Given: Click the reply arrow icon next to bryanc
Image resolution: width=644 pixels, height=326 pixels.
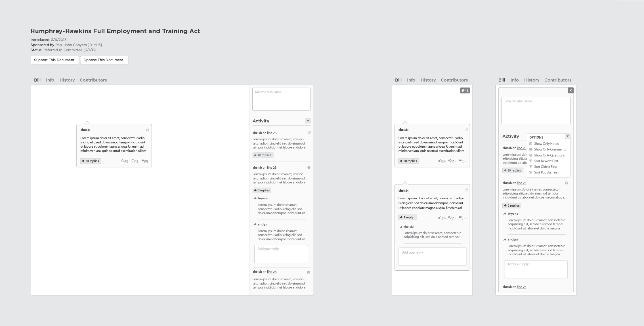Looking at the screenshot, I should pyautogui.click(x=255, y=198).
